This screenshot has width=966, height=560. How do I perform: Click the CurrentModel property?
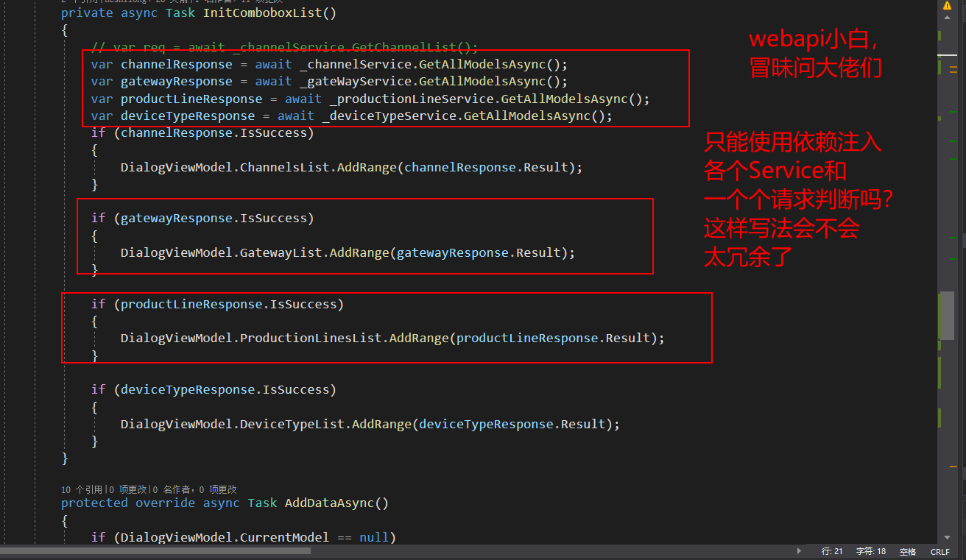[285, 537]
